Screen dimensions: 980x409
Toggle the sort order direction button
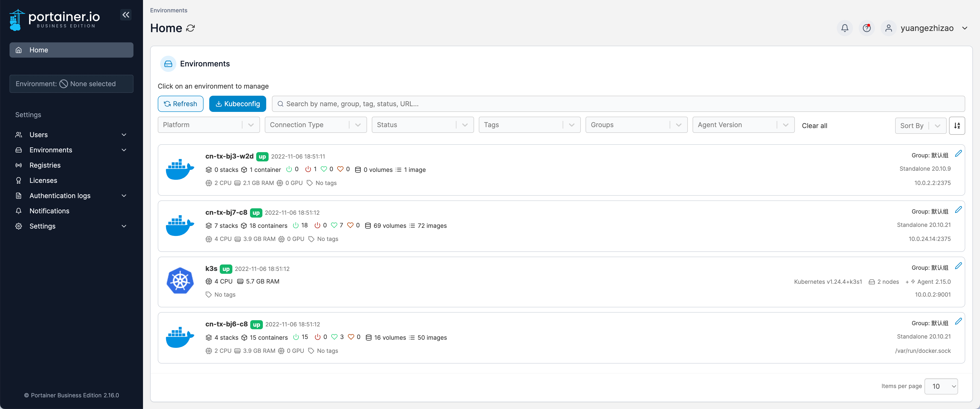[x=957, y=125]
